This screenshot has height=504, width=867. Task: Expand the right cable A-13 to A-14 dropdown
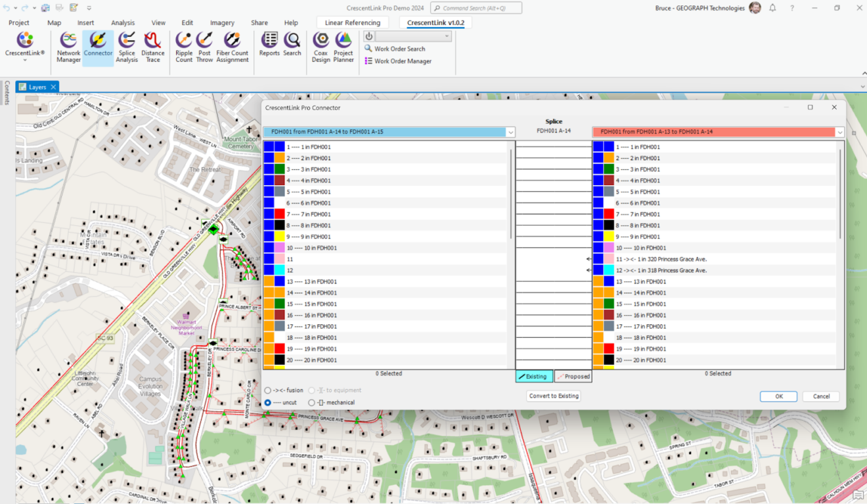(839, 133)
